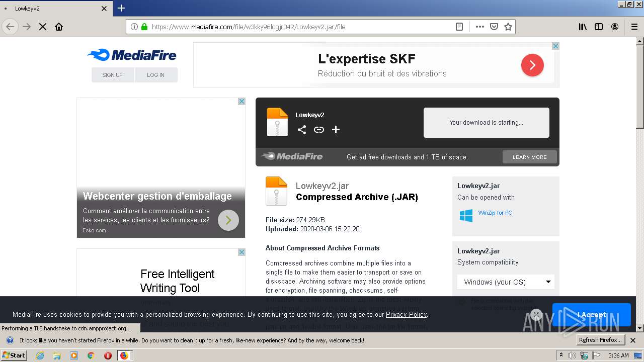Select the Lowkeyv2 browser tab
The image size is (644, 362).
coord(56,9)
